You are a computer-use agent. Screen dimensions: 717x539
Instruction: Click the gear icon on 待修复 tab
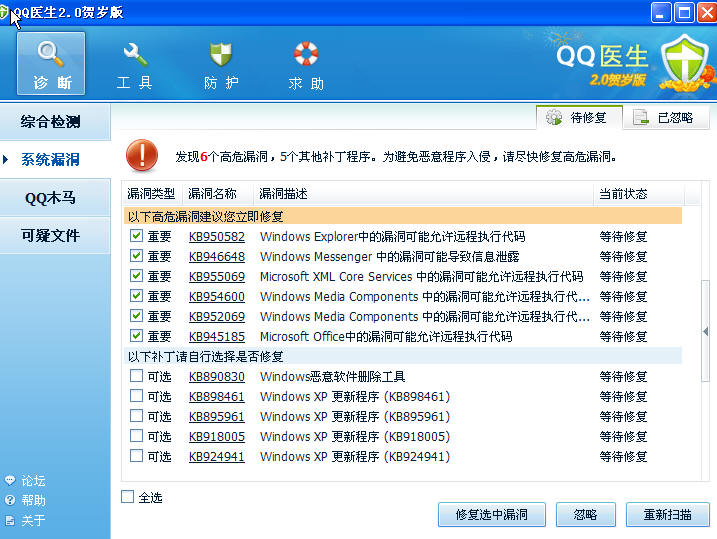pos(554,117)
